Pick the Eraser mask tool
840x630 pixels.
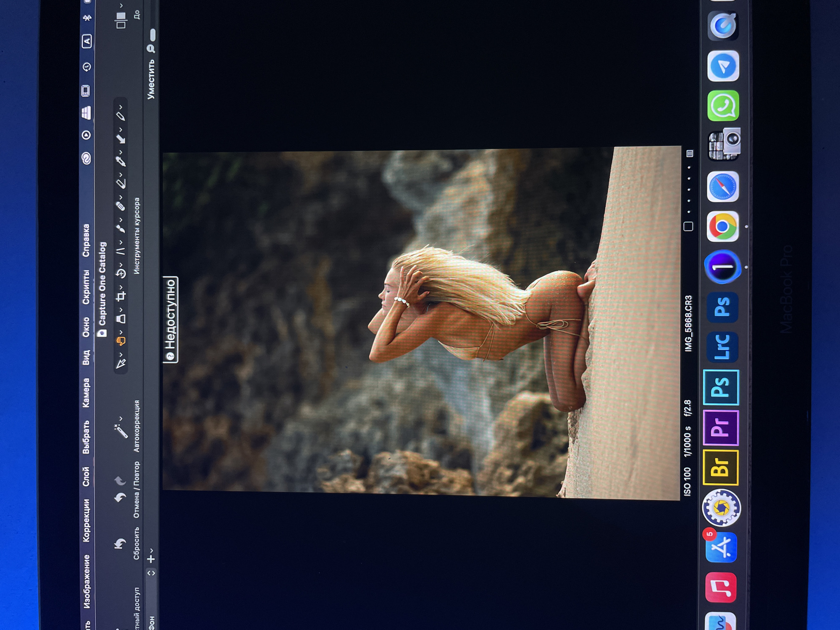pyautogui.click(x=121, y=184)
